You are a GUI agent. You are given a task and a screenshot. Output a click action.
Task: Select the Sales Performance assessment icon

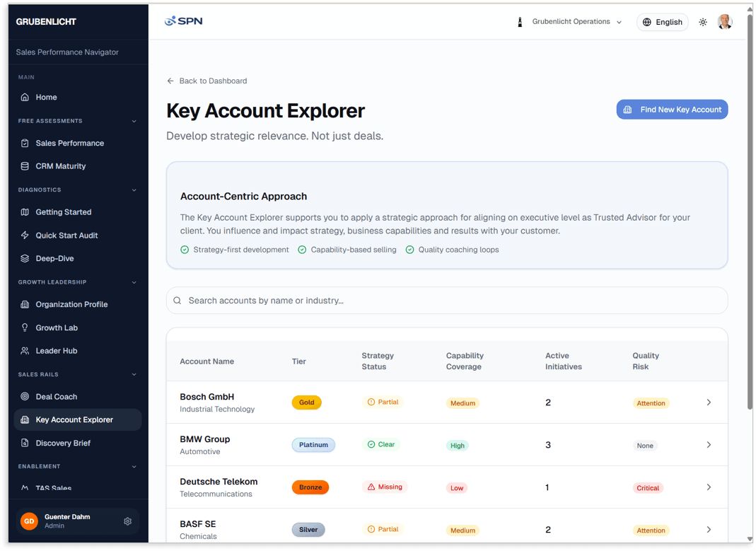[24, 143]
